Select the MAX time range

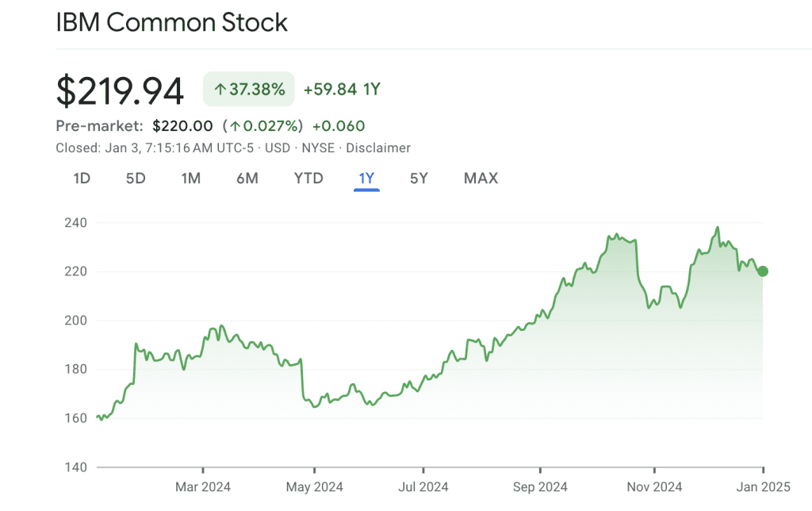480,178
